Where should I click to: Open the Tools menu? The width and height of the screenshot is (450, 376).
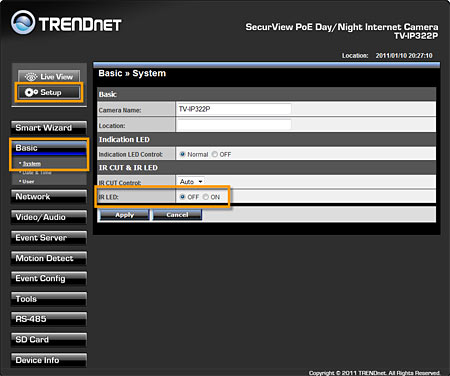coord(49,299)
